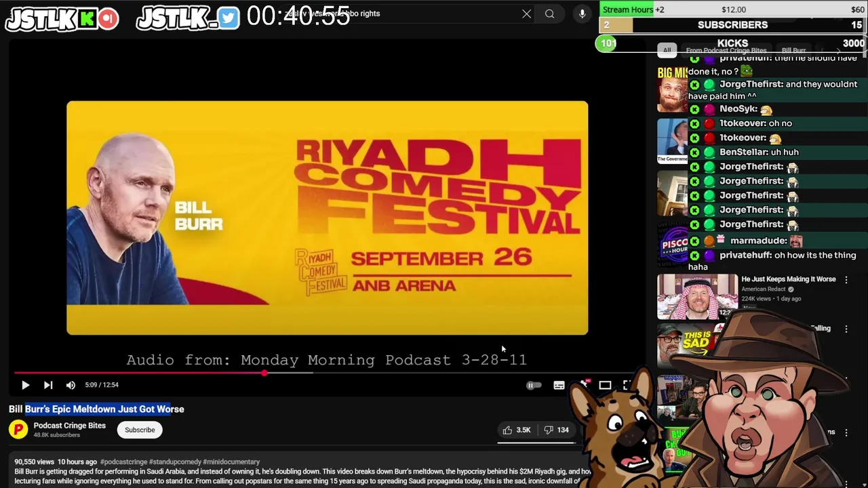Like the video (3.5K thumbs up)
The width and height of the screenshot is (868, 488).
[516, 430]
